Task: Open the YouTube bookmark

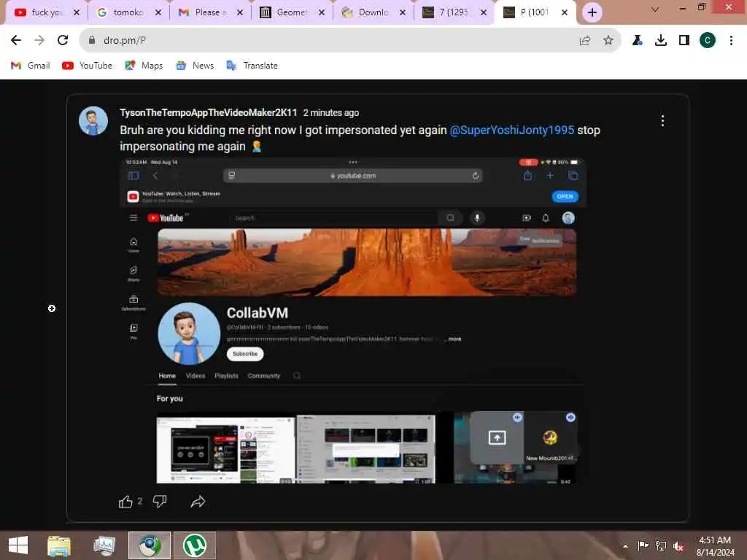Action: tap(88, 66)
